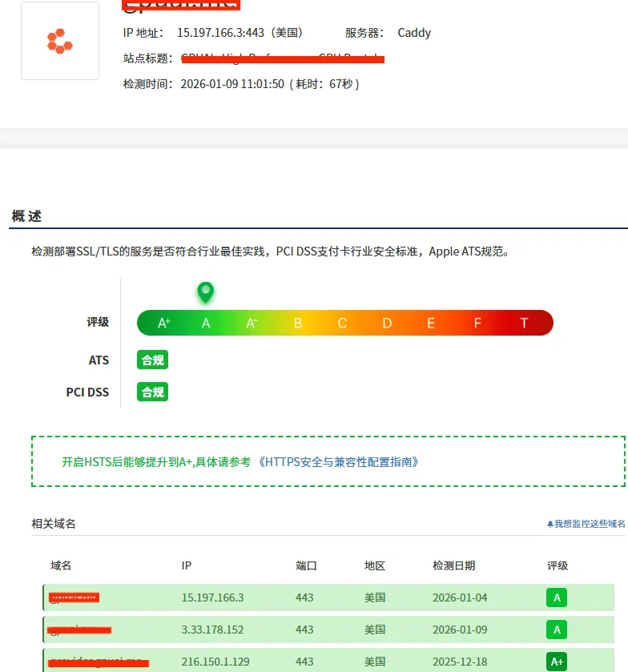
Task: Click the A+ grade on the rating bar
Action: coord(163,323)
